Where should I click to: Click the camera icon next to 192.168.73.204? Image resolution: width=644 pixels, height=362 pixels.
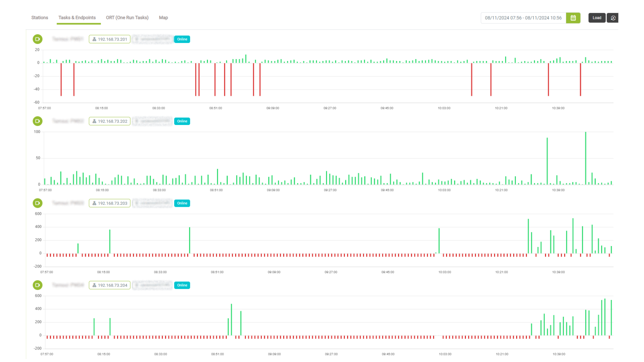37,285
